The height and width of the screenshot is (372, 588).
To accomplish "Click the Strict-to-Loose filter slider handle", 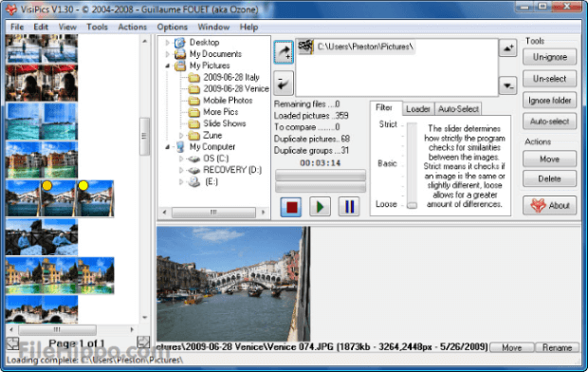I will click(x=412, y=205).
